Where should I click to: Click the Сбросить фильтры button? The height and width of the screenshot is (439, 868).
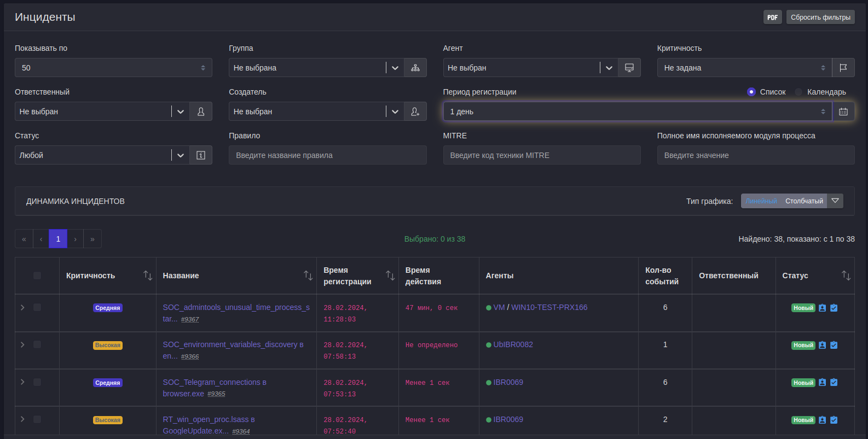click(x=820, y=17)
